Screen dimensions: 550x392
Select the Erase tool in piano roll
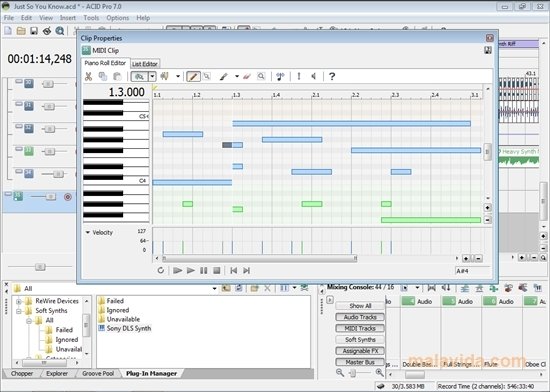point(247,76)
